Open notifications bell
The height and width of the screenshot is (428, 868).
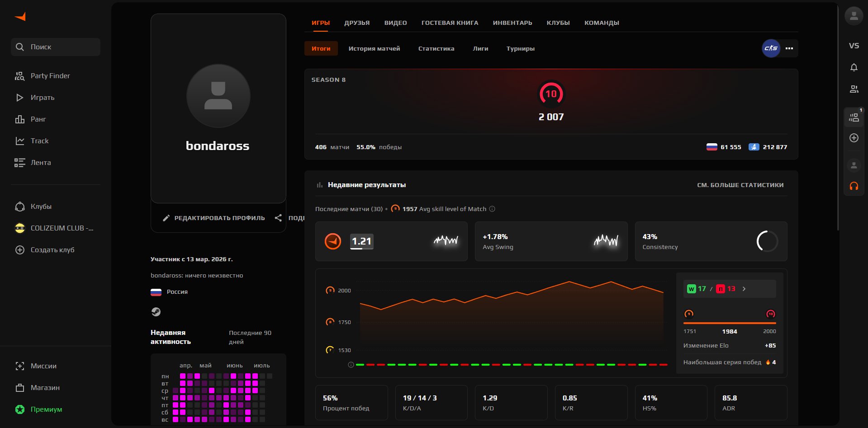[854, 67]
